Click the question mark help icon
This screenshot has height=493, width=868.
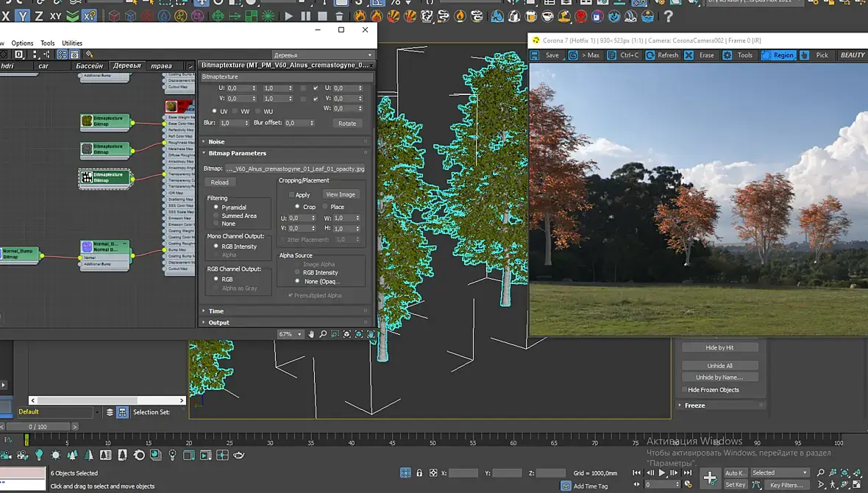(x=668, y=15)
